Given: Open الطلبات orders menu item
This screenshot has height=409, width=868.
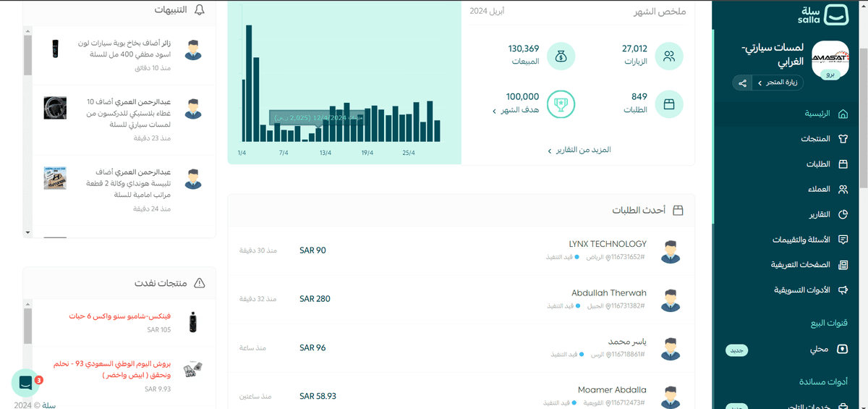Looking at the screenshot, I should (x=785, y=164).
